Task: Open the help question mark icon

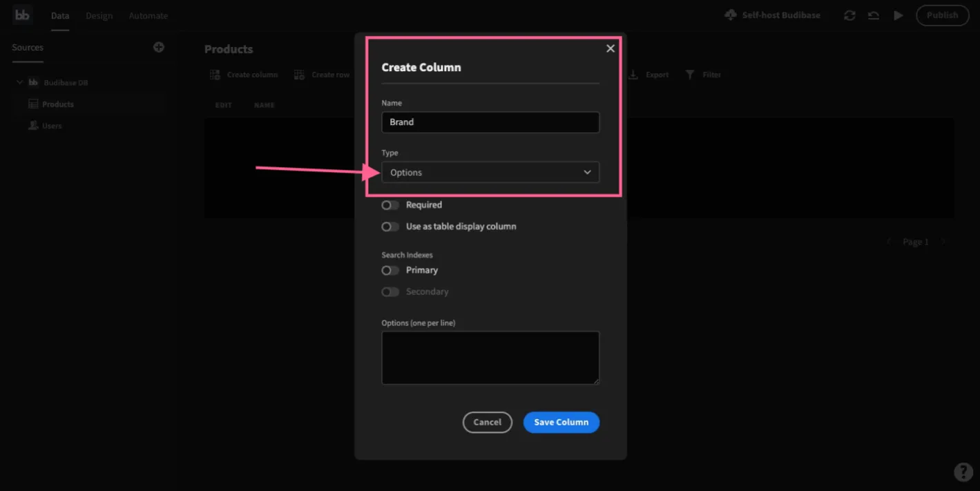Action: coord(963,472)
